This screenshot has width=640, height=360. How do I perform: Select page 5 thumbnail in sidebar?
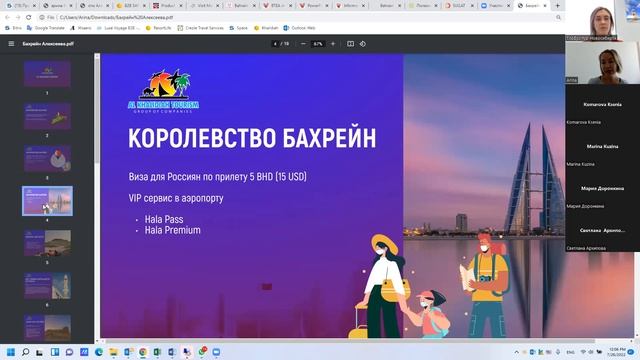click(x=47, y=243)
